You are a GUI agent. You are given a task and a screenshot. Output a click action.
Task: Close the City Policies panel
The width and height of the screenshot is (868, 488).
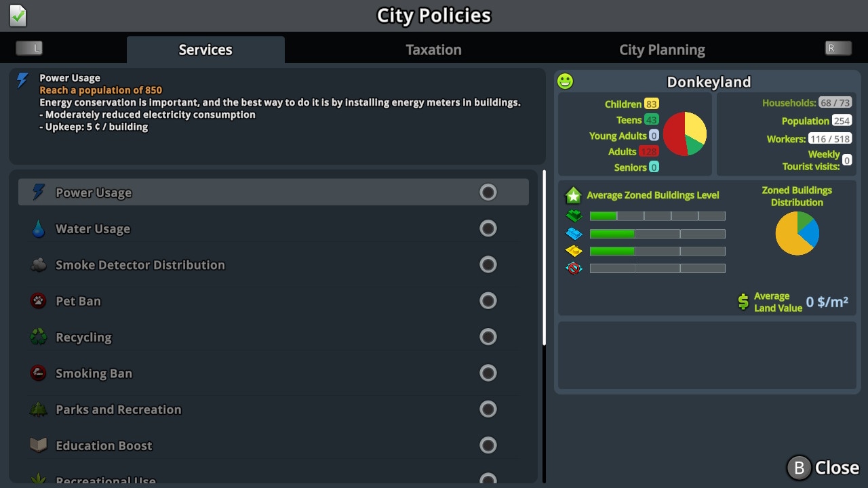tap(823, 468)
